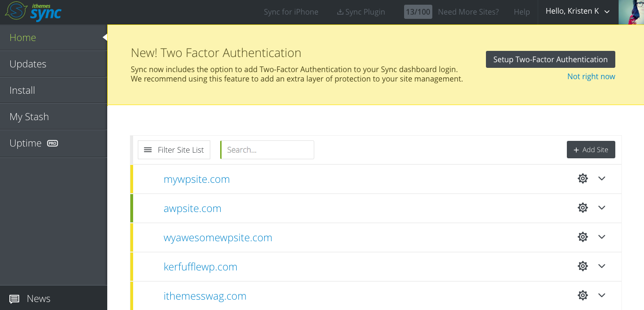
Task: Click the Add Site button
Action: click(x=591, y=150)
